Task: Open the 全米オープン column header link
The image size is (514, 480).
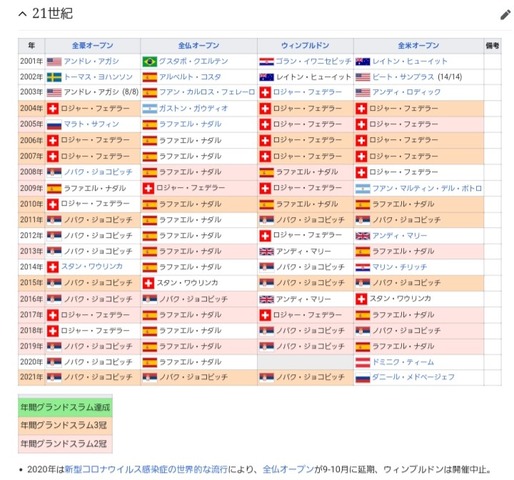Action: pyautogui.click(x=418, y=45)
